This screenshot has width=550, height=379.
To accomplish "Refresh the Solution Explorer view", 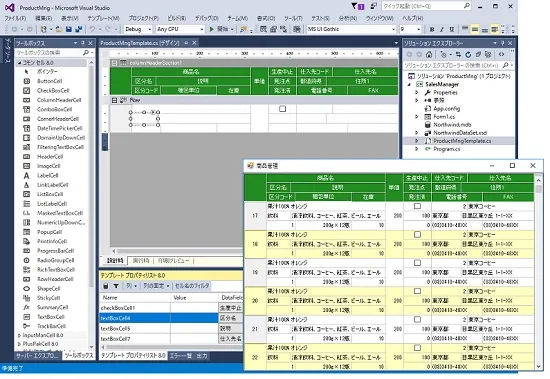I will click(468, 54).
